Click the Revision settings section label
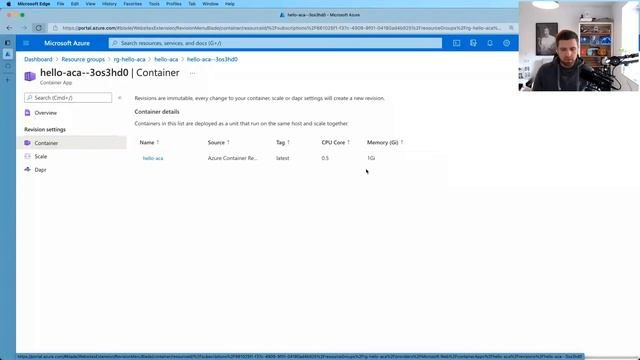 [45, 129]
